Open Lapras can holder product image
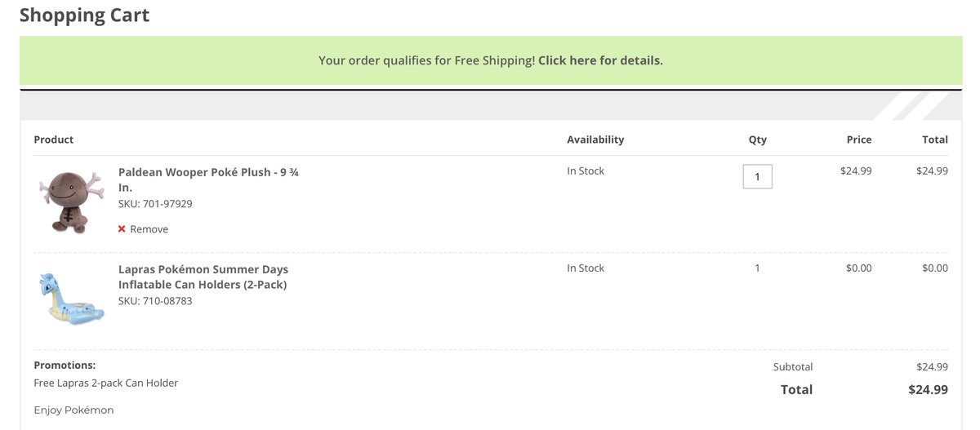The image size is (980, 430). pyautogui.click(x=71, y=299)
